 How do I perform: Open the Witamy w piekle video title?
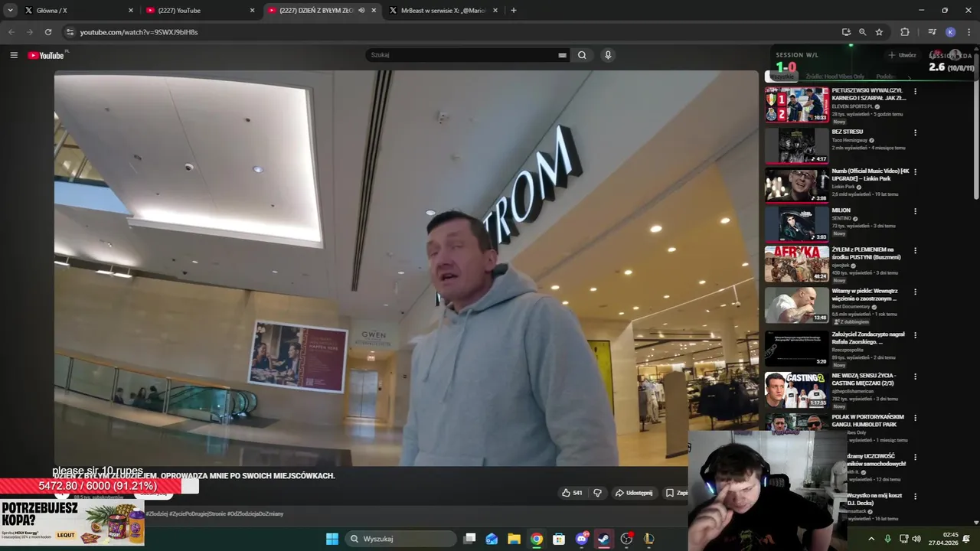tap(865, 295)
